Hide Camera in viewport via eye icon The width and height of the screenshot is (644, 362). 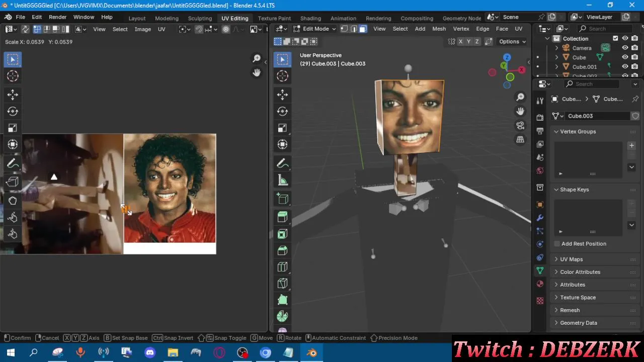tap(625, 48)
